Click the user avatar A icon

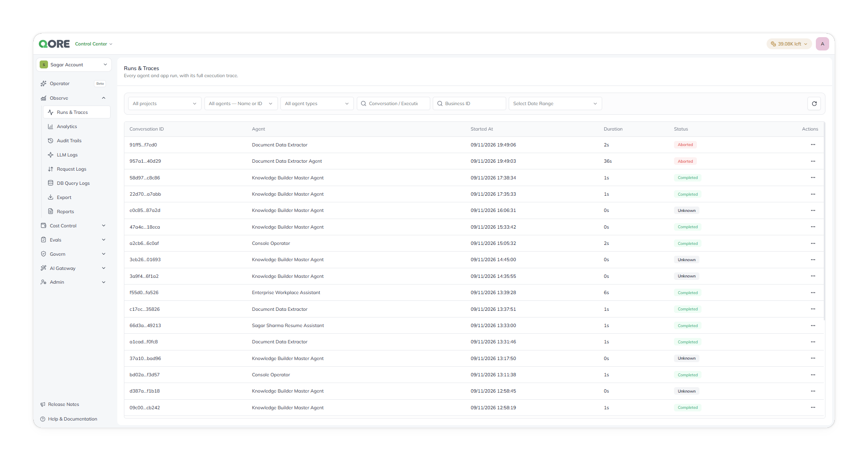(x=823, y=44)
